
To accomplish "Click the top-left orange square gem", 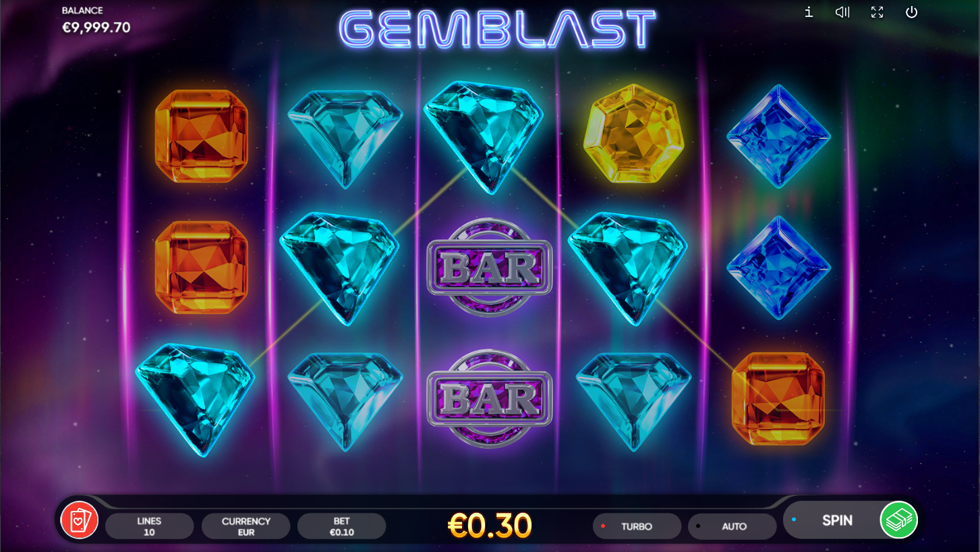I will coord(201,136).
